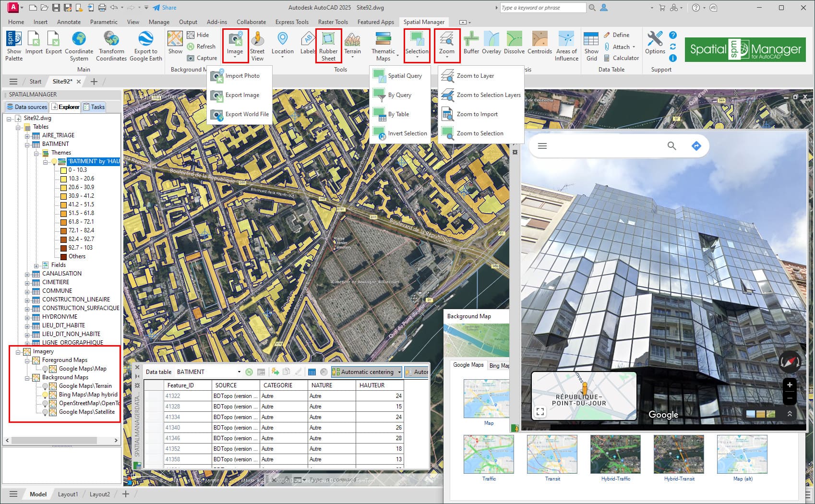Open Spatial Manager Options

[655, 43]
